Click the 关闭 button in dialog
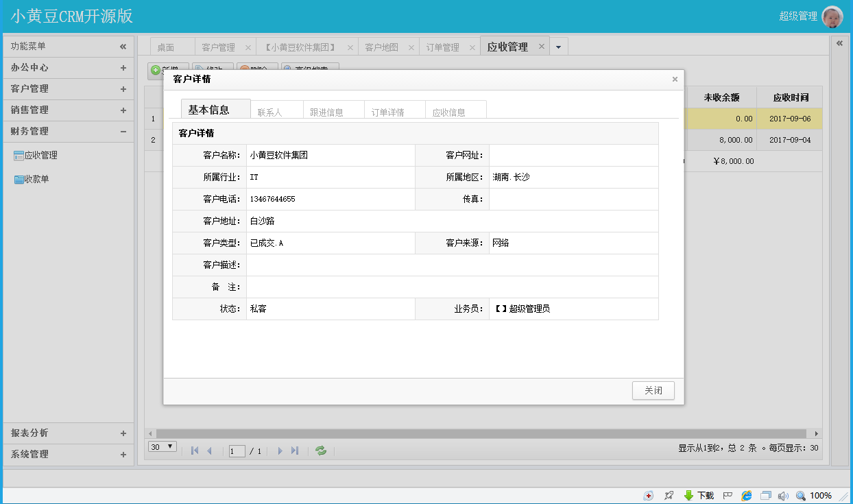The image size is (853, 504). [x=653, y=391]
